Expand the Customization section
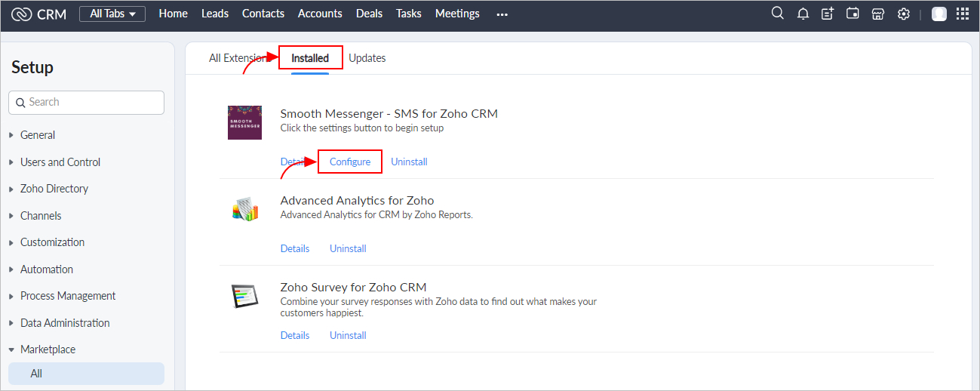Screen dimensions: 980x391 (x=46, y=242)
